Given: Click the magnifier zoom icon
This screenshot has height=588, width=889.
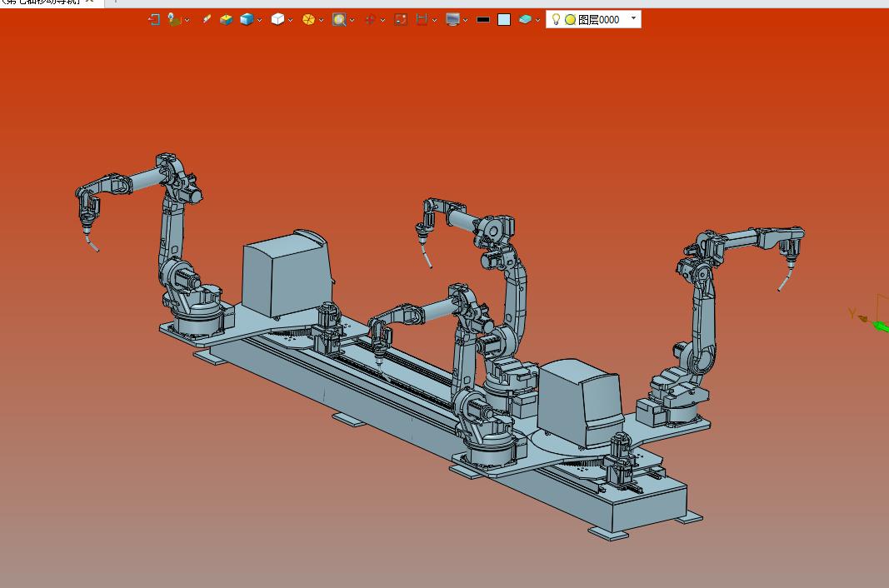Looking at the screenshot, I should (x=339, y=20).
